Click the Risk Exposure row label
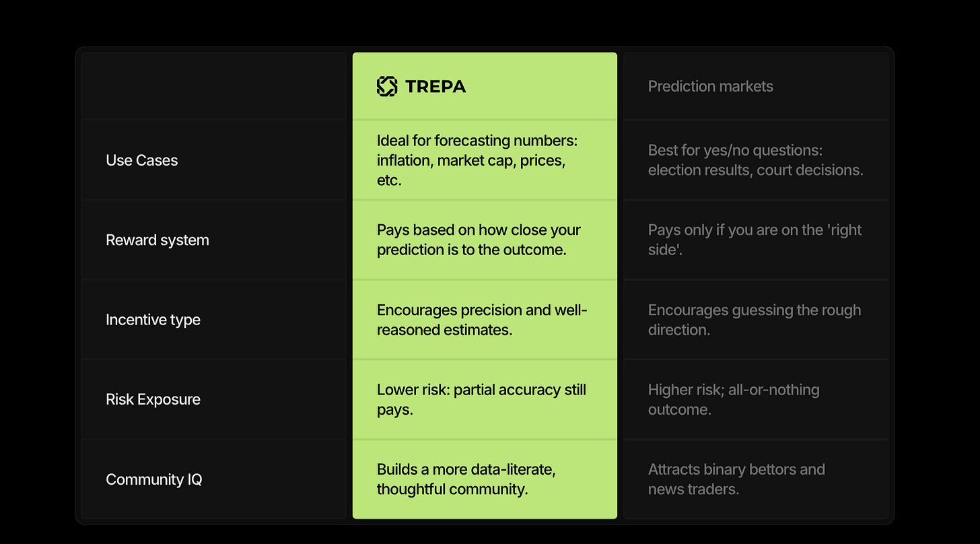Viewport: 980px width, 544px height. click(153, 399)
